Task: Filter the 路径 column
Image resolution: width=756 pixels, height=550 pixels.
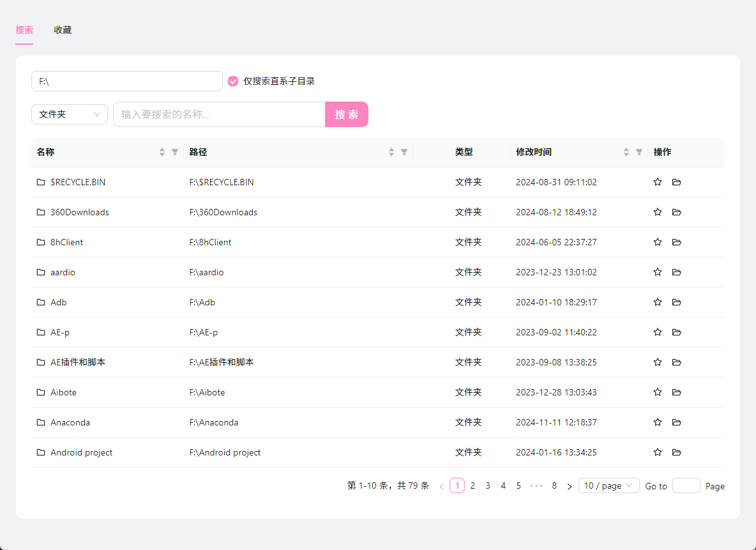Action: 404,152
